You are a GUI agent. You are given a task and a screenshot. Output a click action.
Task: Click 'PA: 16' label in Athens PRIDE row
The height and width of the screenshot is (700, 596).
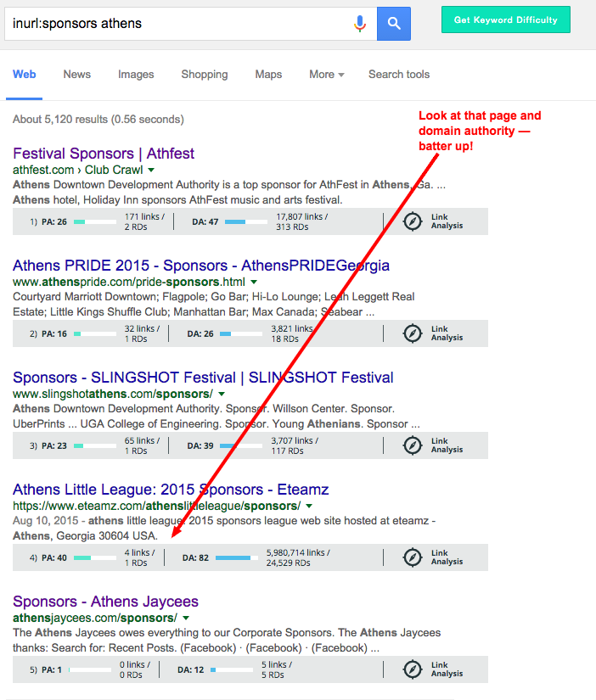54,334
